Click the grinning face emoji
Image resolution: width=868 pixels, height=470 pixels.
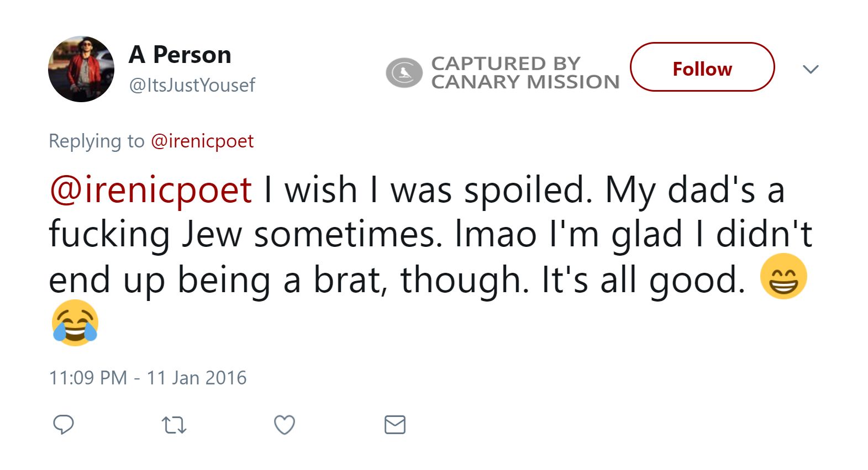coord(783,277)
